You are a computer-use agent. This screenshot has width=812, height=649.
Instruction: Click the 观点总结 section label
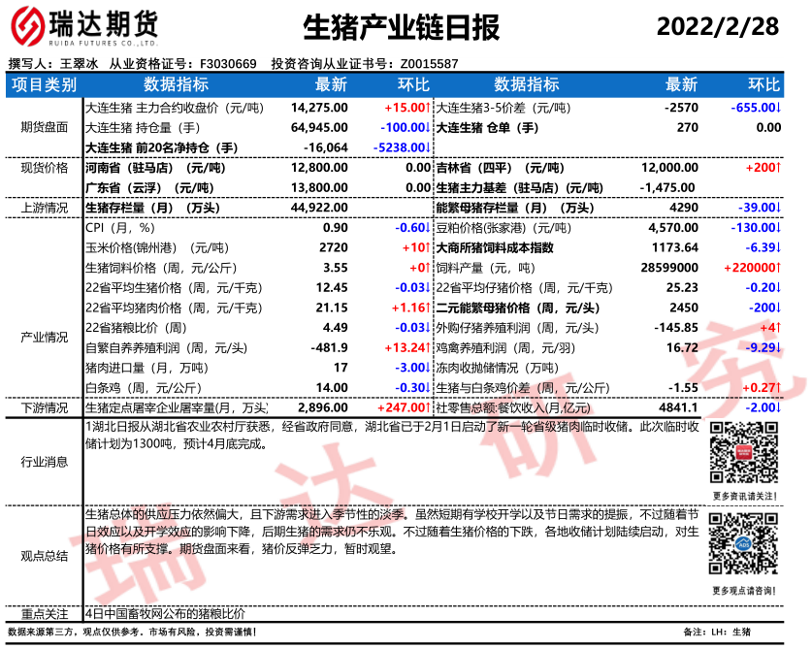pos(44,555)
